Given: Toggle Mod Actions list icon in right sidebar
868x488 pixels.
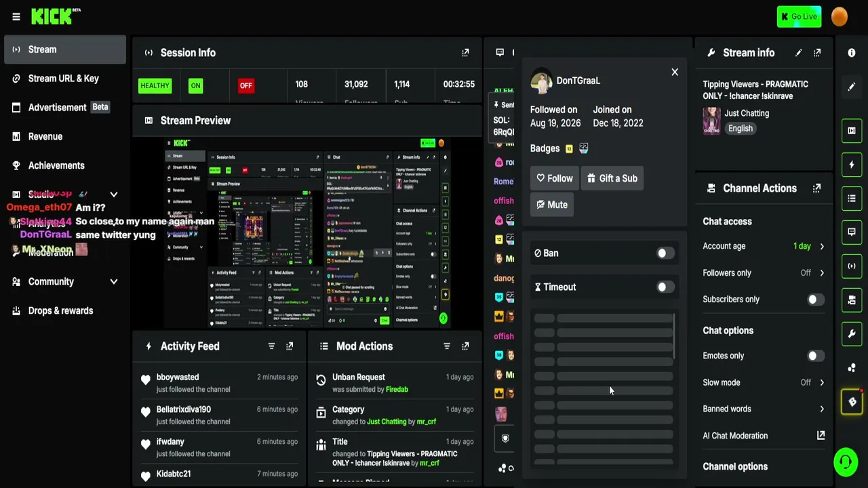Looking at the screenshot, I should [852, 199].
